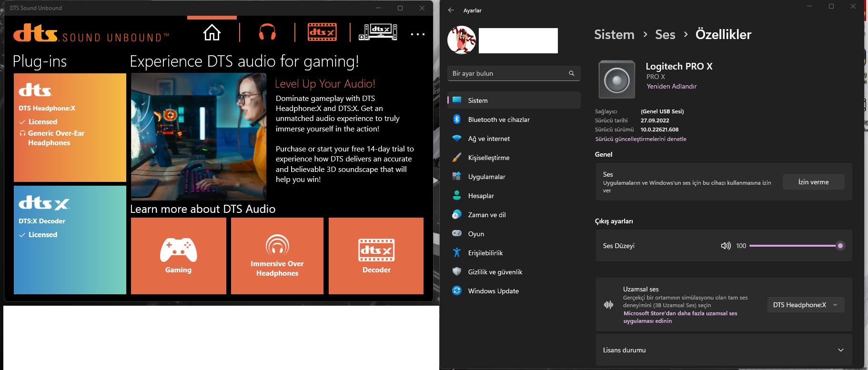The height and width of the screenshot is (370, 868).
Task: Minimize the DTS Sound Unbound window
Action: click(x=378, y=8)
